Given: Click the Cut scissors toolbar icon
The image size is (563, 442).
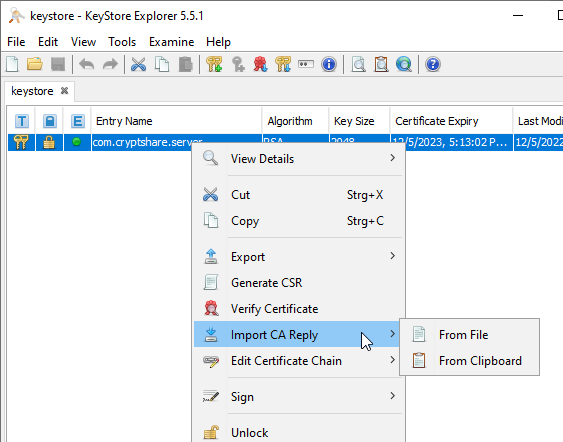Looking at the screenshot, I should pyautogui.click(x=138, y=65).
